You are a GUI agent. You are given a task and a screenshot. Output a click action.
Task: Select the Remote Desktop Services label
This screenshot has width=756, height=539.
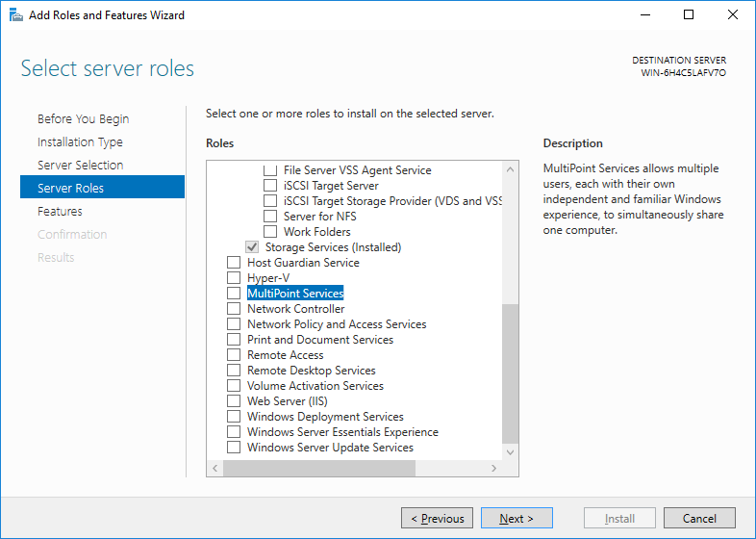tap(311, 371)
